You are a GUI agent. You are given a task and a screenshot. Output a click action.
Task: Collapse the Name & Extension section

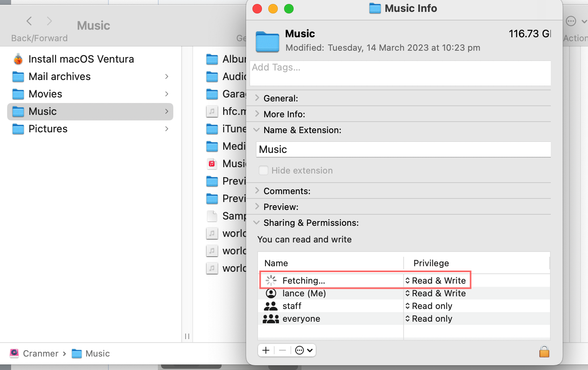pyautogui.click(x=257, y=130)
